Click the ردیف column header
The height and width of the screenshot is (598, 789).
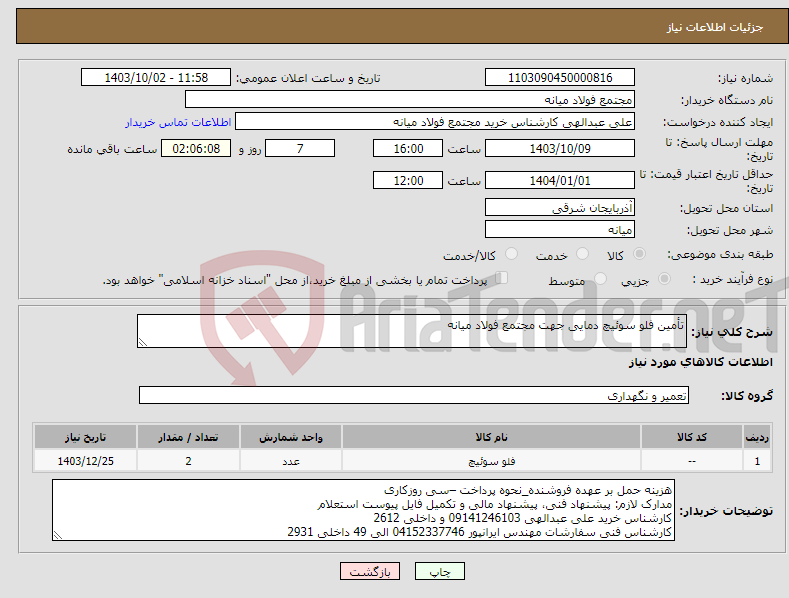pyautogui.click(x=757, y=437)
